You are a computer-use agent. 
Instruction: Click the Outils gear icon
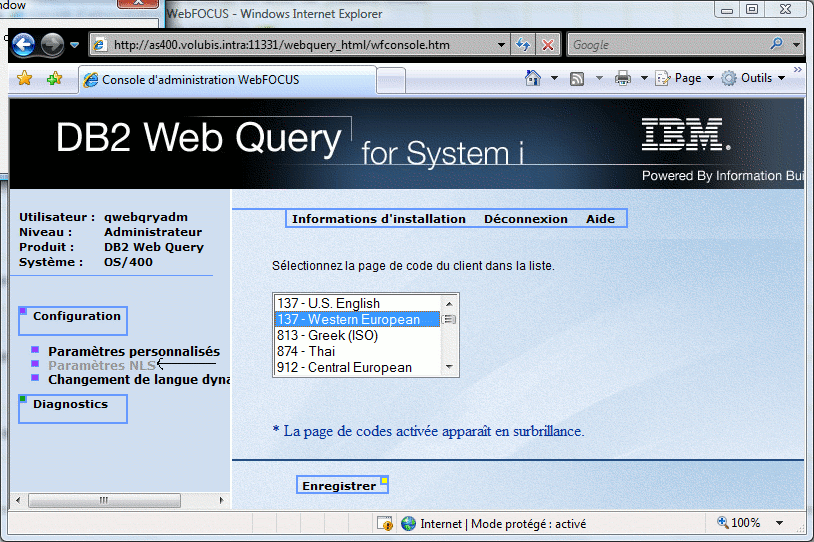pyautogui.click(x=729, y=78)
